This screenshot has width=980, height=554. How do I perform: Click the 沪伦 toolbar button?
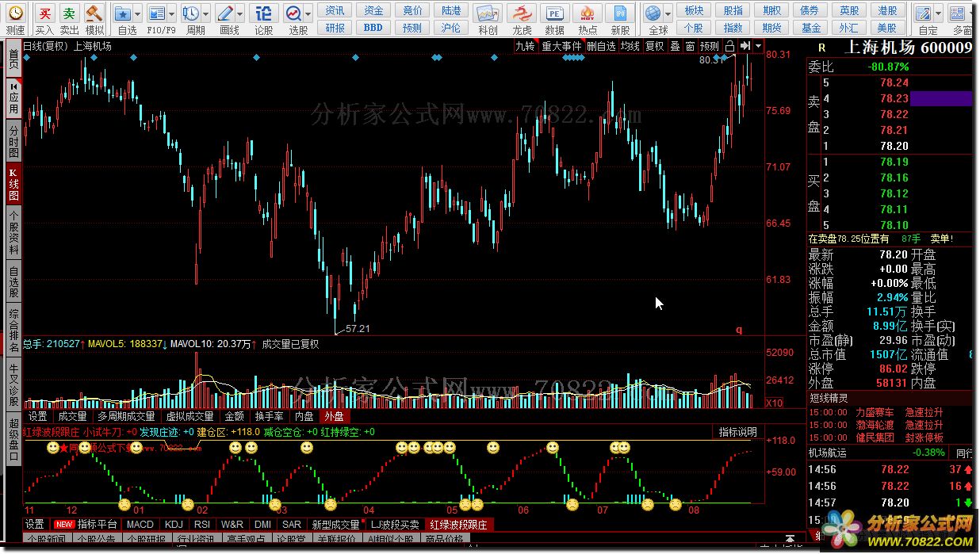[x=450, y=28]
